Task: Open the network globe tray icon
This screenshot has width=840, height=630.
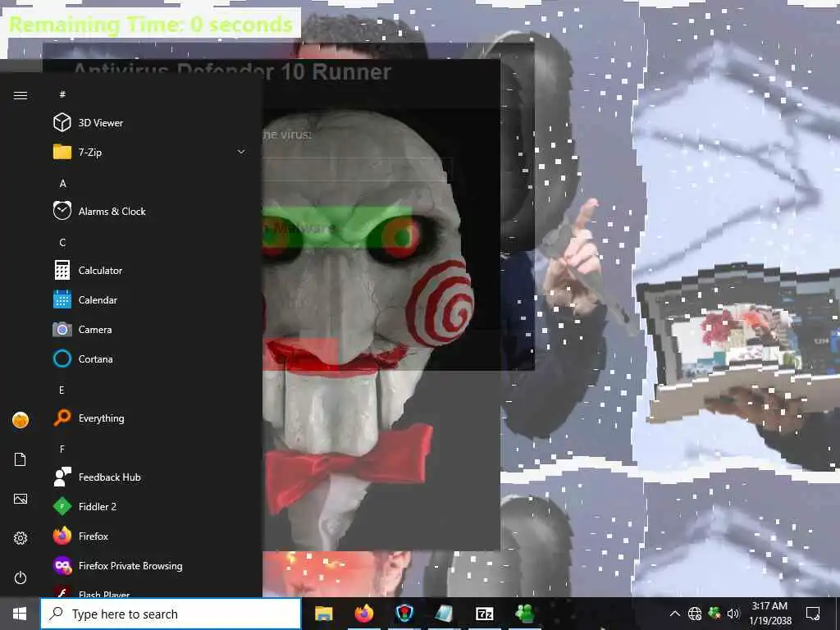Action: point(694,614)
